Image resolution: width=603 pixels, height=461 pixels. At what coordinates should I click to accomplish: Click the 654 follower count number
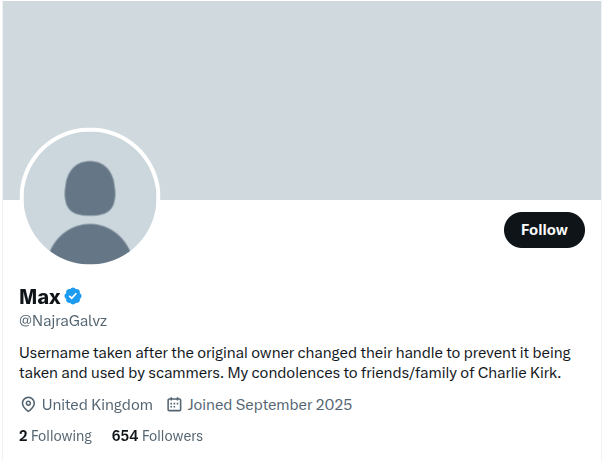(124, 436)
